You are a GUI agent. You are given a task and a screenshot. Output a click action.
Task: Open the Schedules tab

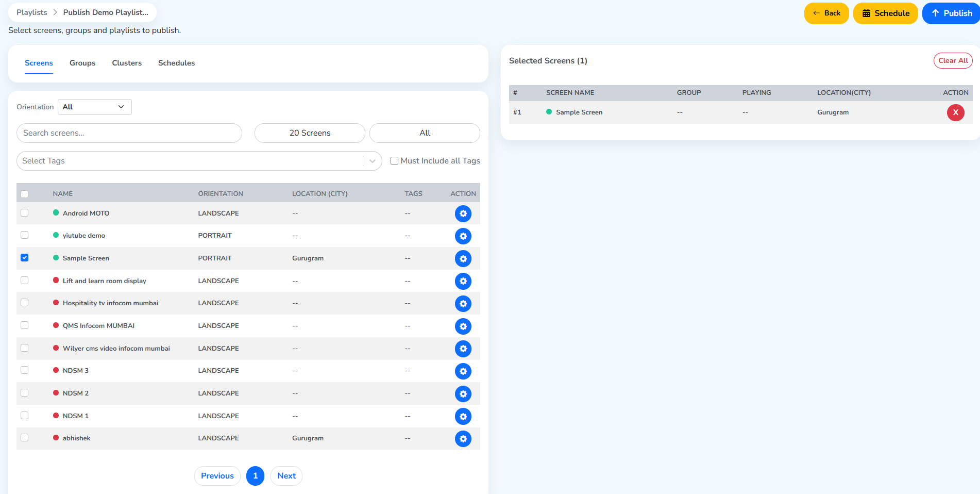(x=176, y=63)
